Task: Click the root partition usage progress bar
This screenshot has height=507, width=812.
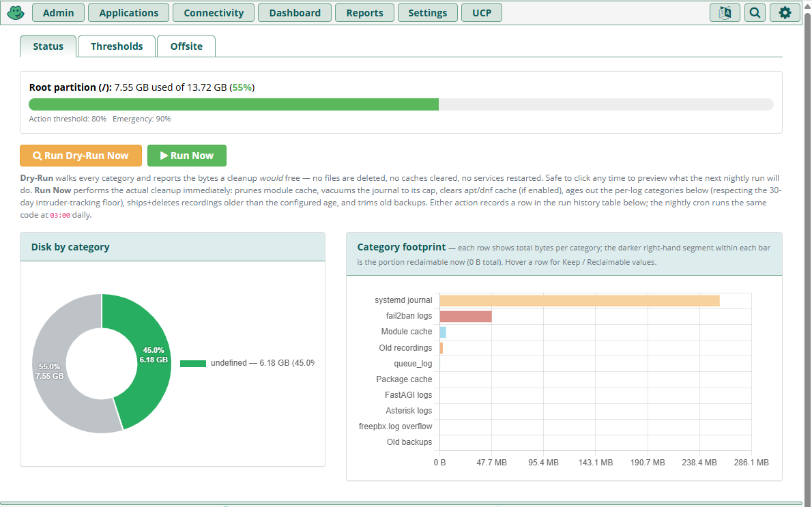Action: pyautogui.click(x=401, y=104)
